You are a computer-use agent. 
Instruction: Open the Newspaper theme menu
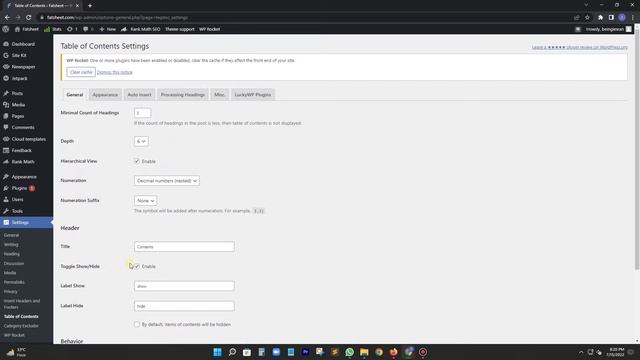pos(23,67)
